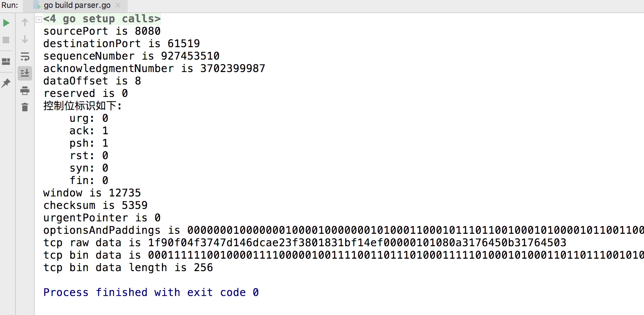This screenshot has width=644, height=315.
Task: Click the Run: panel label
Action: click(10, 5)
